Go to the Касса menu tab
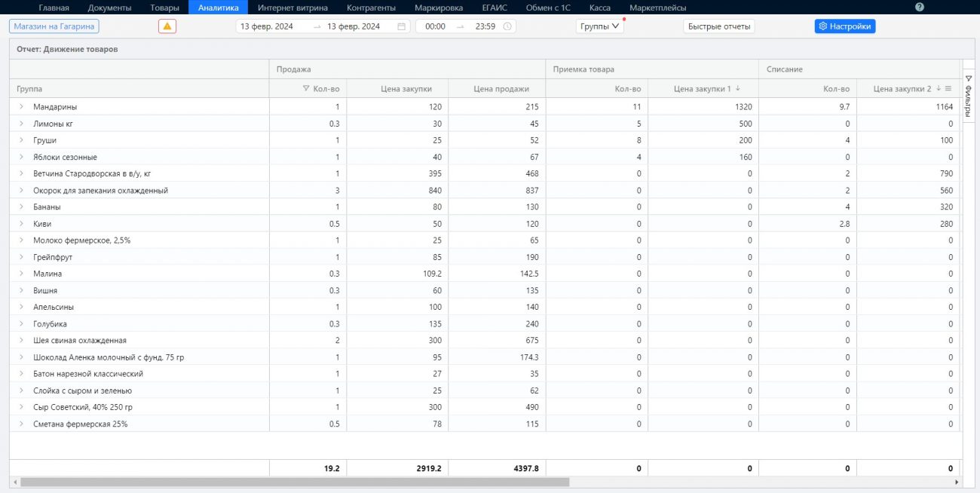 (600, 8)
